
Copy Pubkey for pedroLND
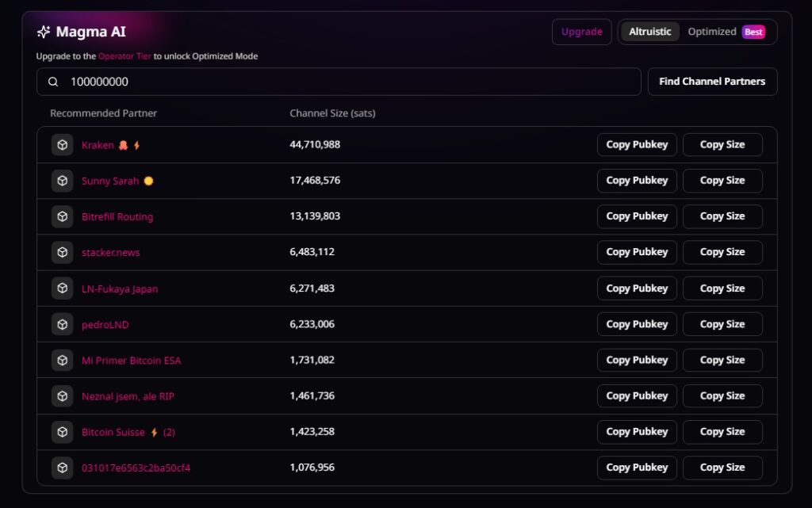point(637,324)
